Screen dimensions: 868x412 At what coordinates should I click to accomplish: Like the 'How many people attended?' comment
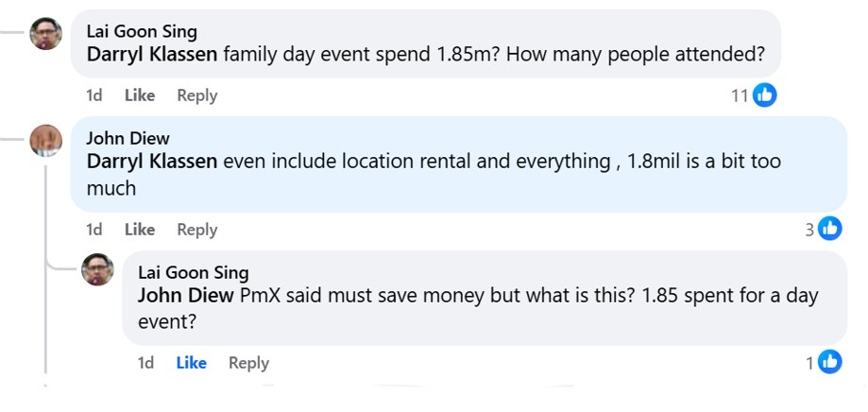[140, 95]
